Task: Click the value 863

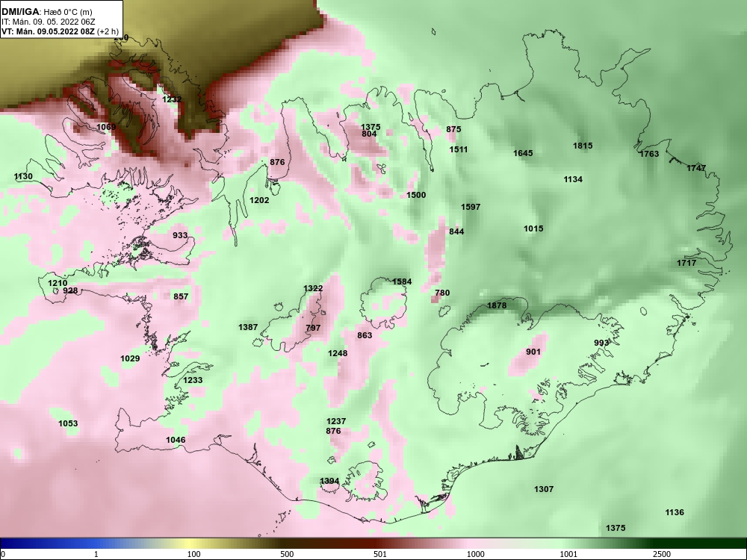Action: 365,335
